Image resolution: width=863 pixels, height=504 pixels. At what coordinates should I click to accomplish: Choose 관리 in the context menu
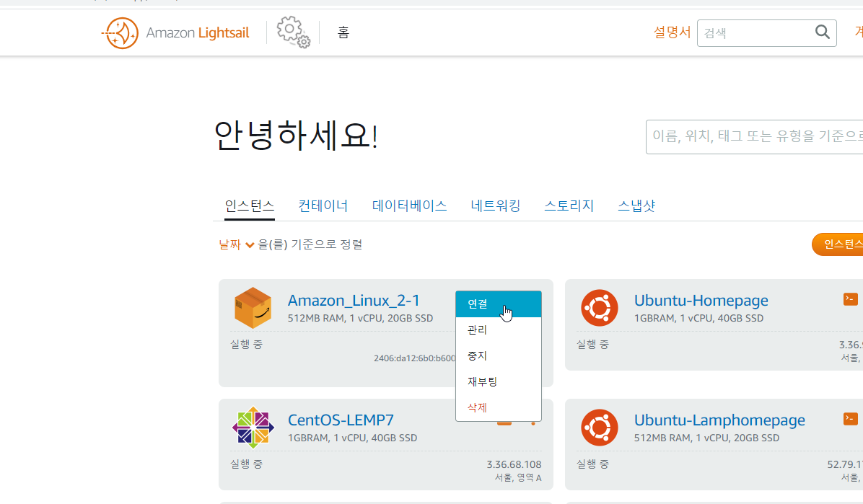coord(499,330)
